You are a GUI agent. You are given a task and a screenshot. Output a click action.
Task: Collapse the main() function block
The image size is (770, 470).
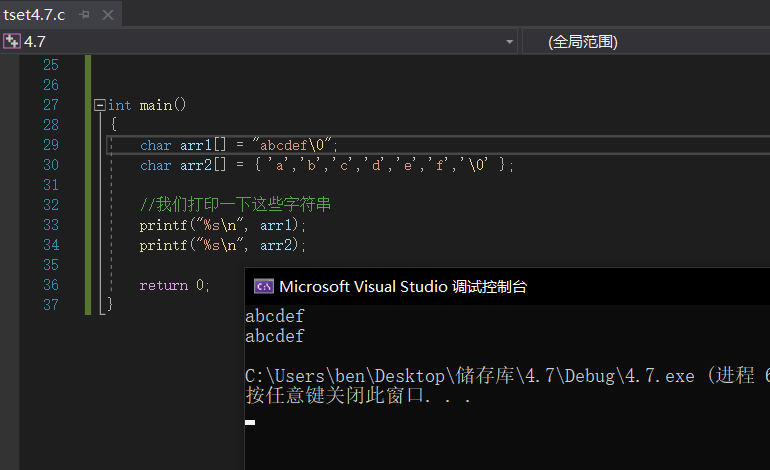point(99,105)
